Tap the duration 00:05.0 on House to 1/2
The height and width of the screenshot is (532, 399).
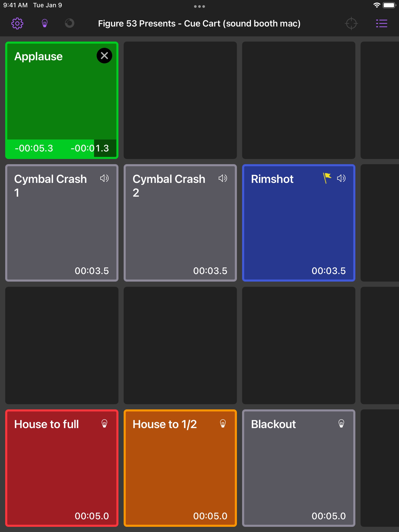(x=210, y=516)
